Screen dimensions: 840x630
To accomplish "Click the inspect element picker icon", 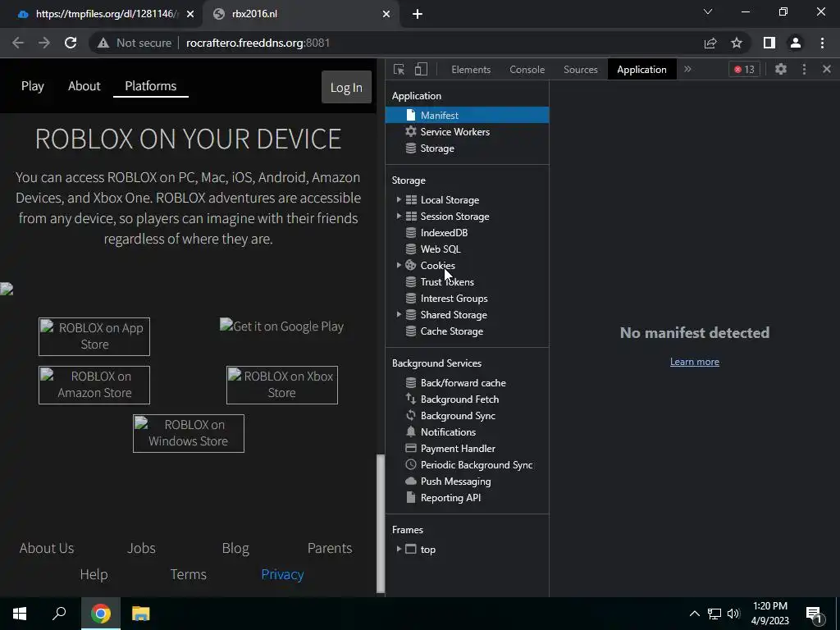I will (399, 69).
